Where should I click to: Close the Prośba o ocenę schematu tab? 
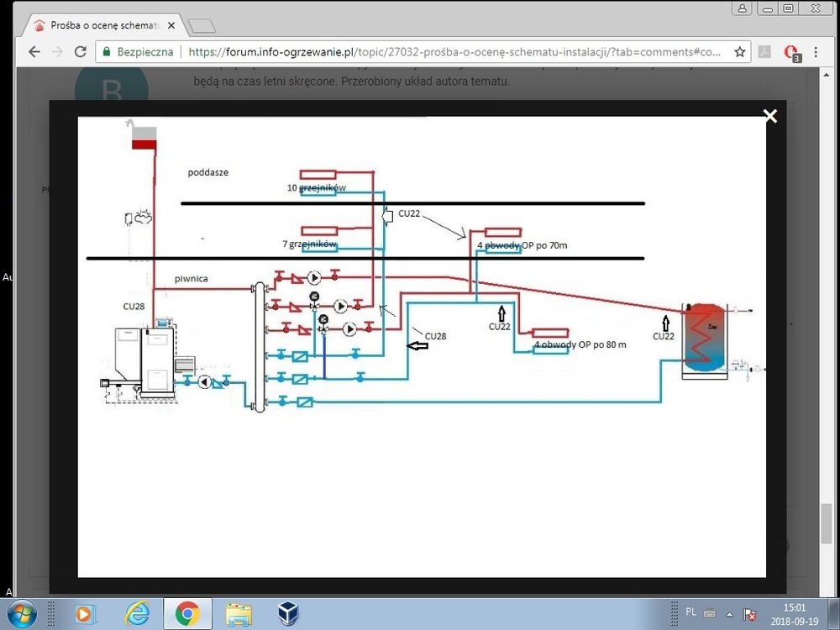coord(171,26)
